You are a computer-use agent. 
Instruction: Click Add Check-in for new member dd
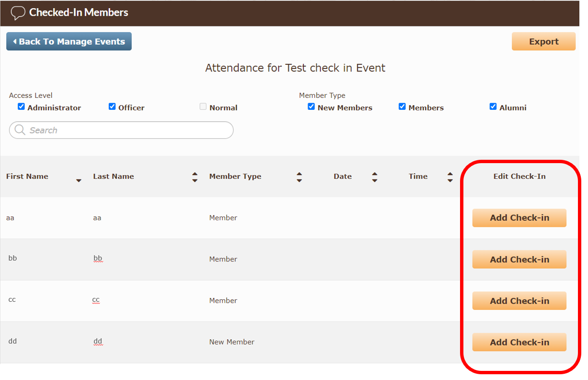pyautogui.click(x=519, y=342)
